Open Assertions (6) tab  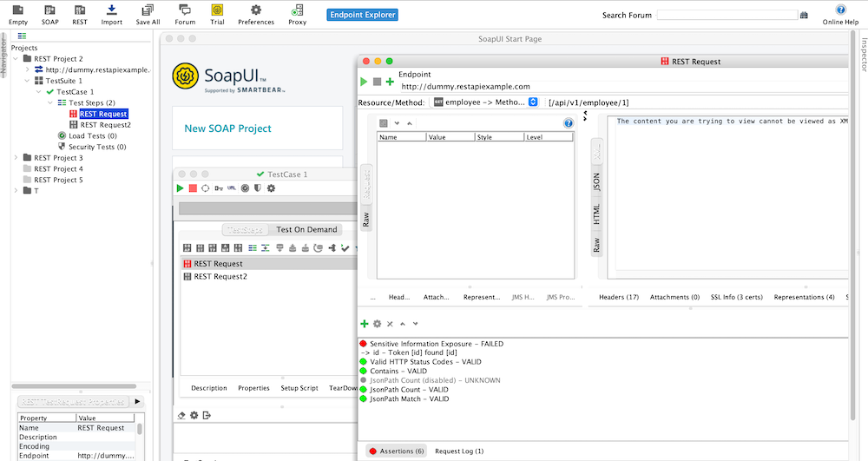coord(397,451)
